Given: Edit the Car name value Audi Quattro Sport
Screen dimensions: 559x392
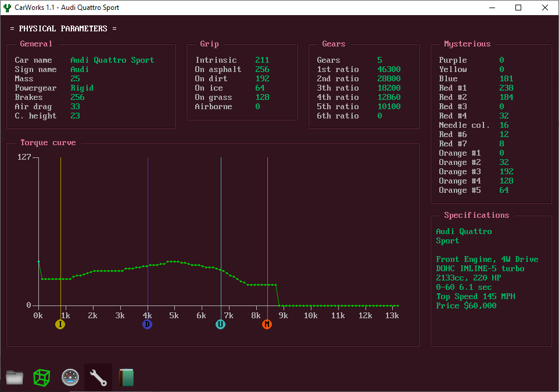Looking at the screenshot, I should point(112,60).
